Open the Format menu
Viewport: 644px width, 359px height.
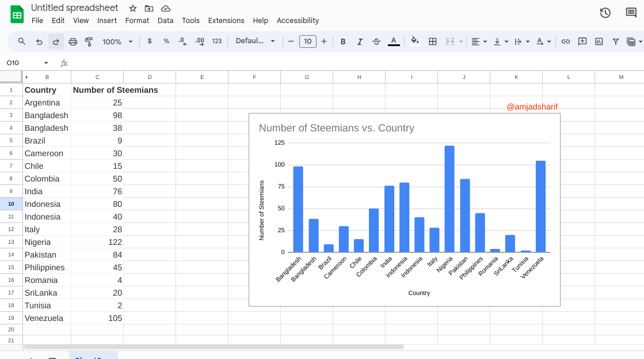pos(137,21)
